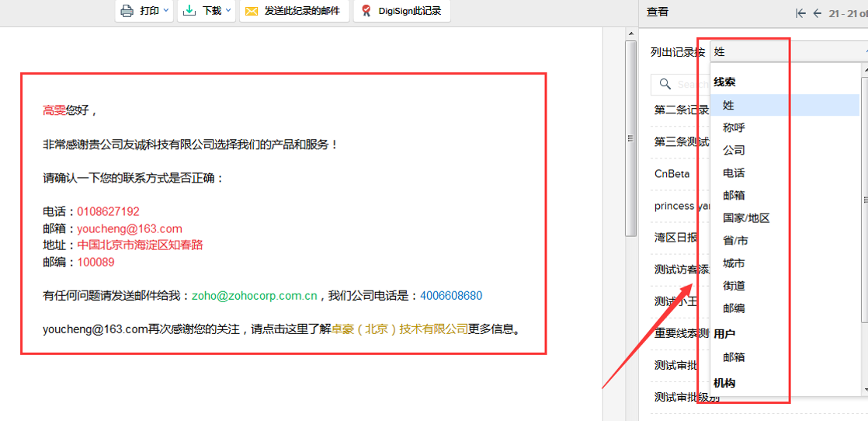The width and height of the screenshot is (868, 421).
Task: Open the 第二条记录 record in the list
Action: [682, 110]
